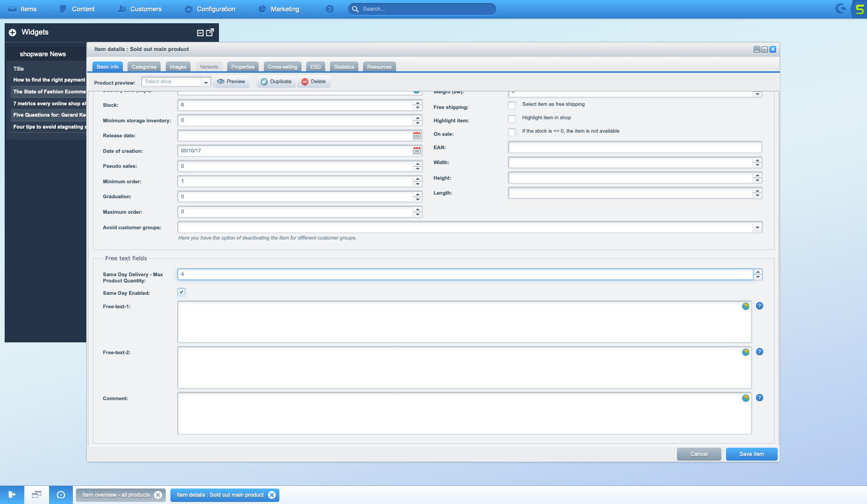This screenshot has height=504, width=867.
Task: Adjust the Minimum storage inventory spinner
Action: tap(418, 120)
